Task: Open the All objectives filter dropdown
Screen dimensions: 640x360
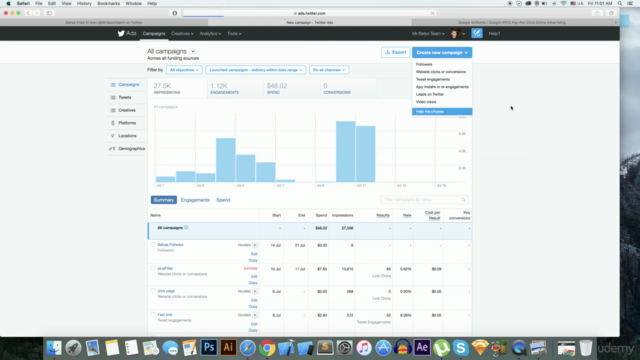Action: click(184, 70)
